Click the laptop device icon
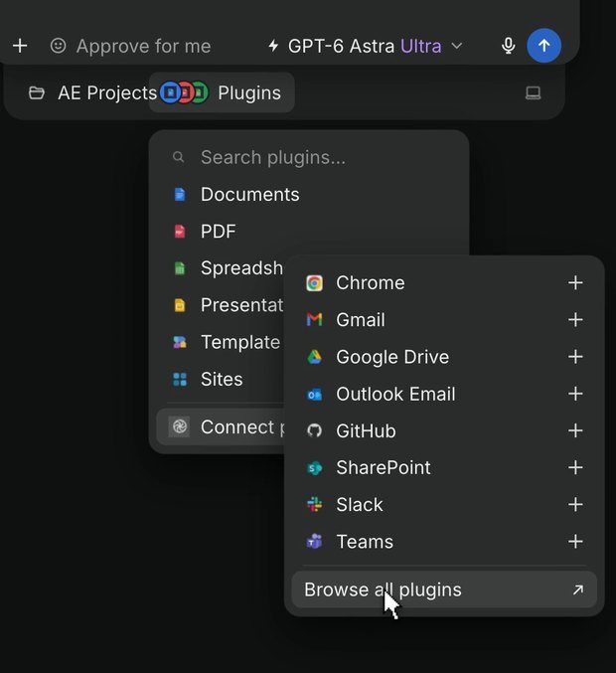Screen dimensions: 616x673 (534, 92)
